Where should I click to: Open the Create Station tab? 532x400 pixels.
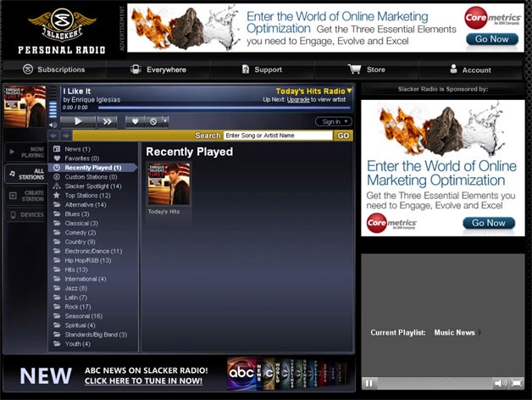[x=26, y=196]
